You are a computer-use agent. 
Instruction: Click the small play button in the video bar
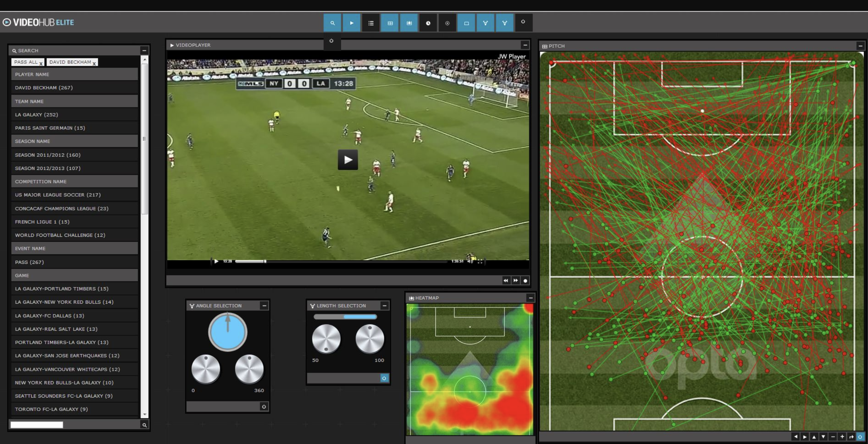[x=216, y=261]
